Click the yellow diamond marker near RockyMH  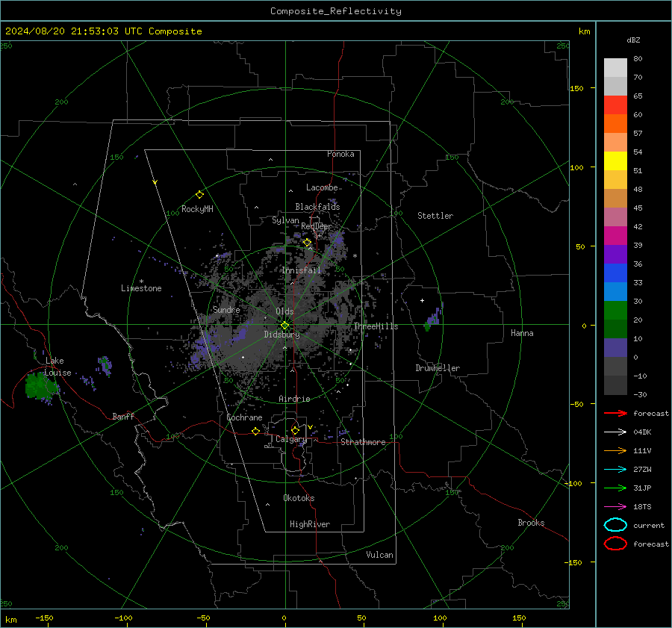tap(199, 195)
